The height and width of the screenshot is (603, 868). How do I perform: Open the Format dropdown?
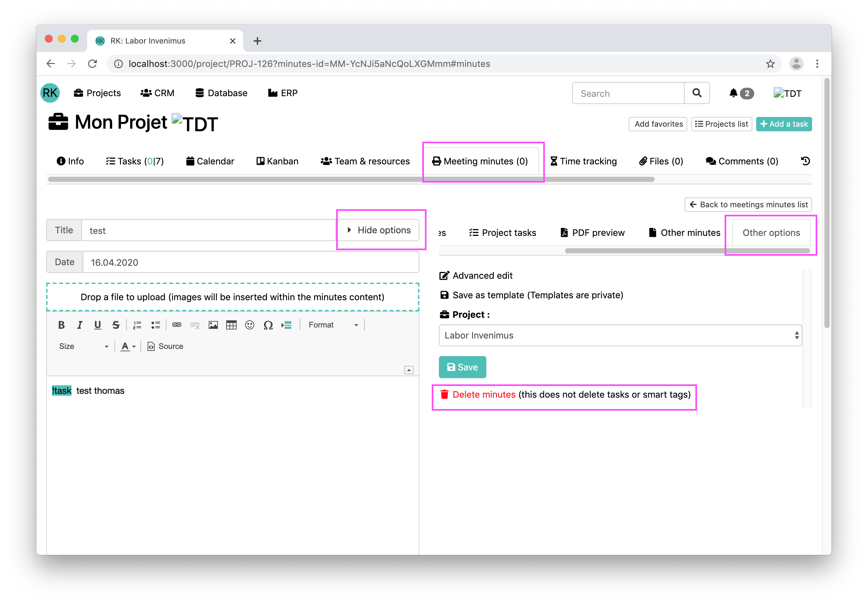click(333, 325)
